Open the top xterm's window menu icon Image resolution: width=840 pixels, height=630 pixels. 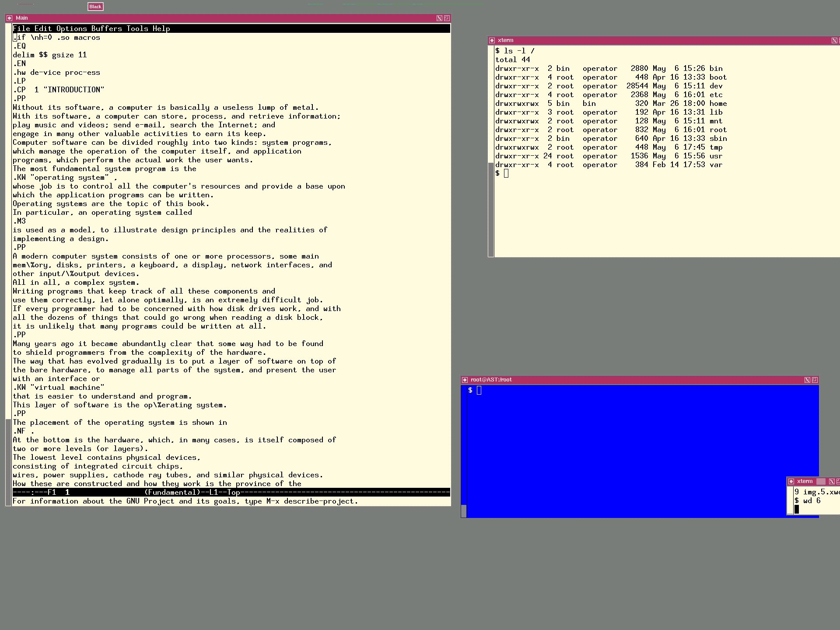pos(492,40)
